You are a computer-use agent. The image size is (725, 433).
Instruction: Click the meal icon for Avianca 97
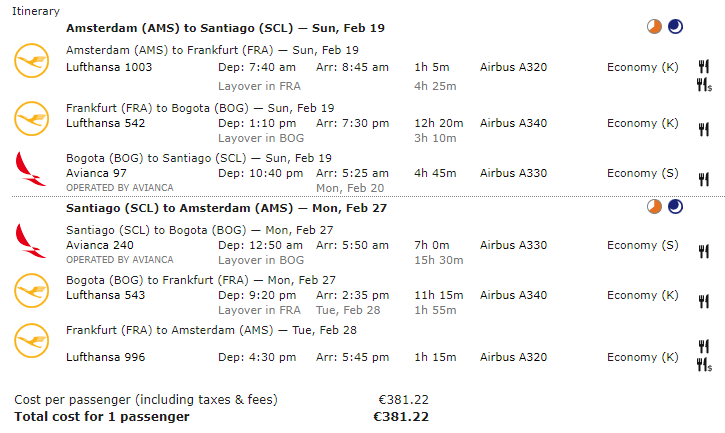(704, 179)
